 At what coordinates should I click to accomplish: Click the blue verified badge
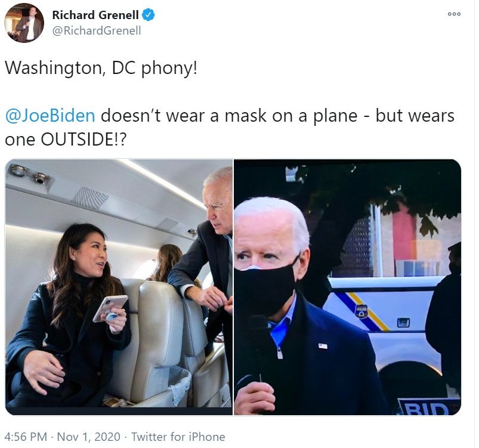149,15
